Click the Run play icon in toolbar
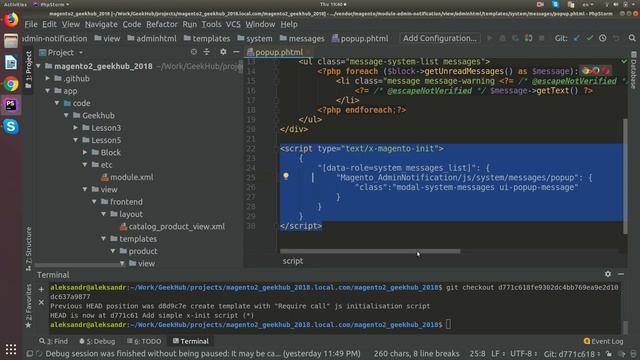Image resolution: width=640 pixels, height=360 pixels. [490, 38]
